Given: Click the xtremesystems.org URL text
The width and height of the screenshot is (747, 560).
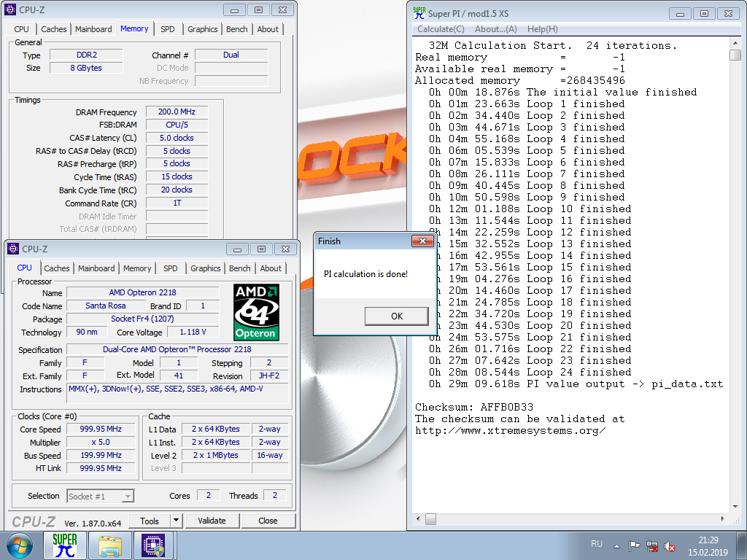Looking at the screenshot, I should (x=510, y=430).
